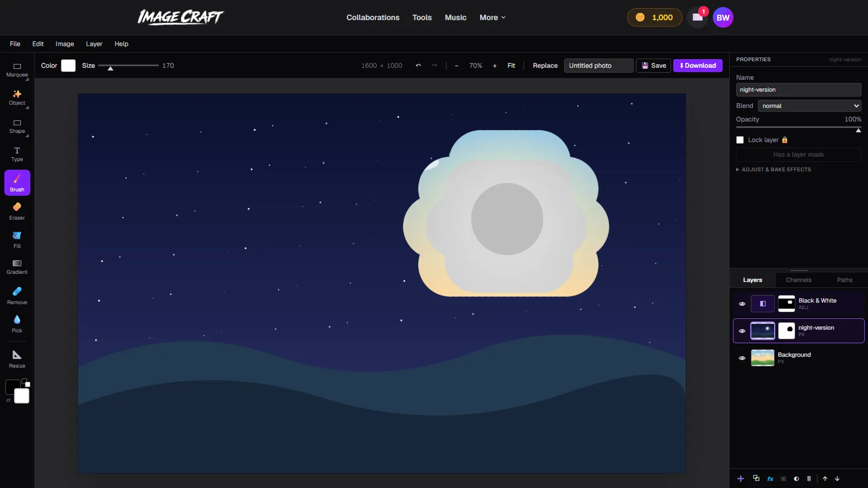Activate the Remove tool
This screenshot has width=868, height=488.
pos(17,296)
